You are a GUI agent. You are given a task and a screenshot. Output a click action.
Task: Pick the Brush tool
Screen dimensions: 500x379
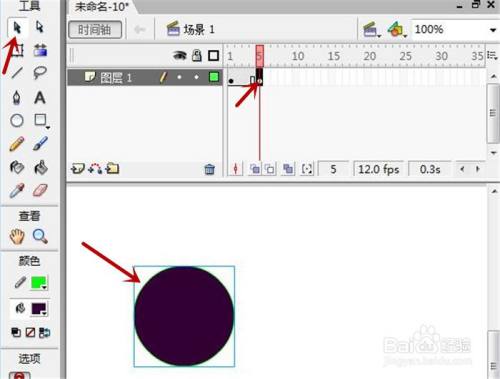point(40,144)
